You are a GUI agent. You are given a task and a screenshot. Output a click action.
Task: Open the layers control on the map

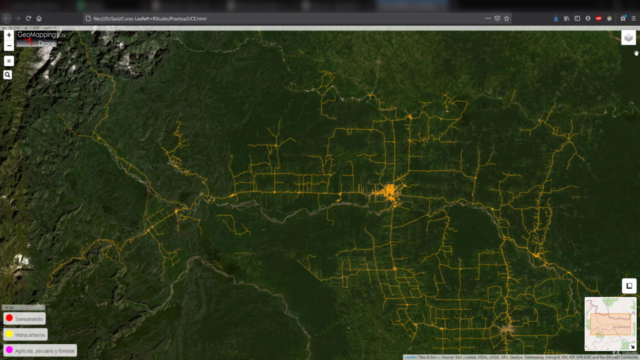[x=628, y=38]
